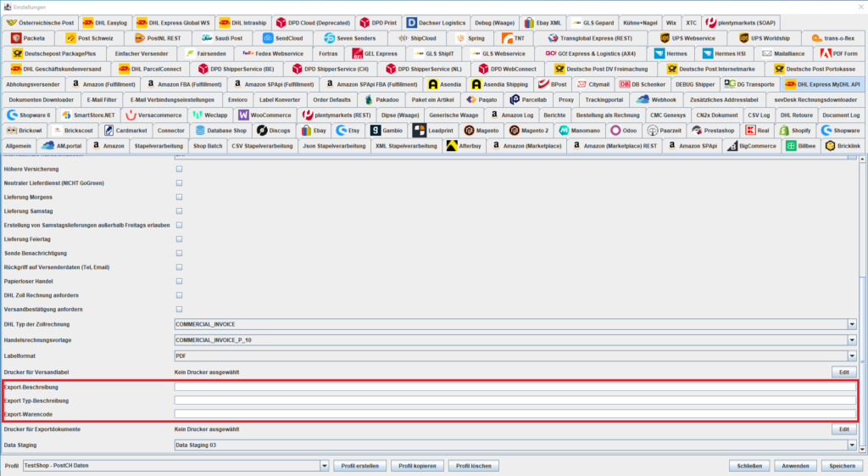Open the Trackingportal tab

click(604, 100)
